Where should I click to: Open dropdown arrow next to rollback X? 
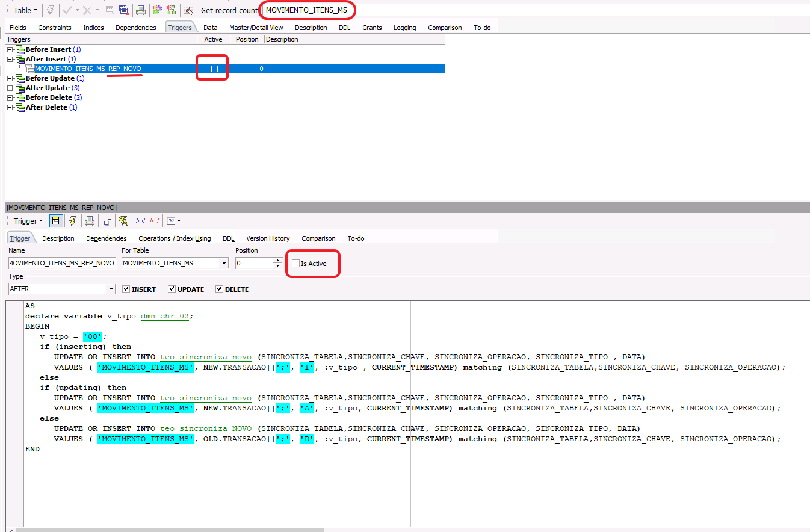tap(96, 10)
